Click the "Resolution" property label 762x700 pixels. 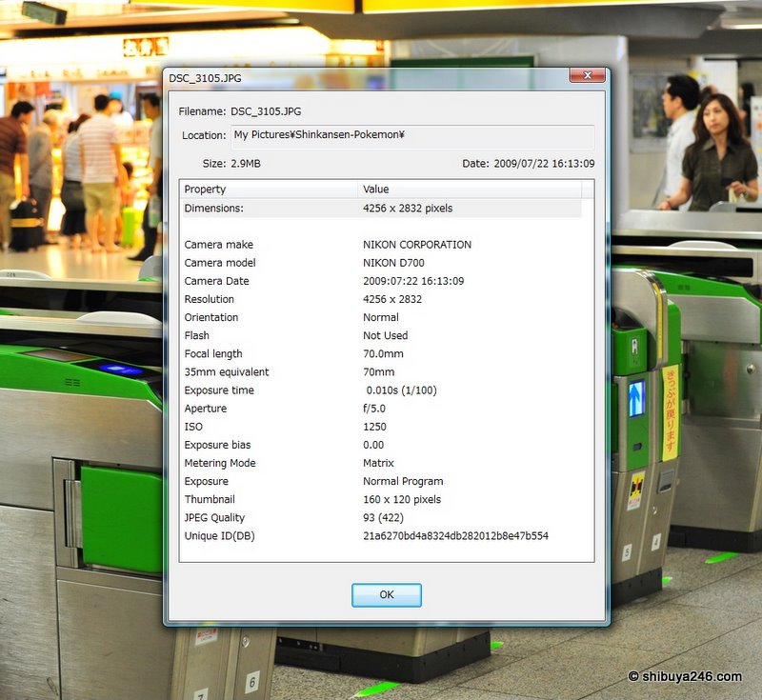point(209,299)
